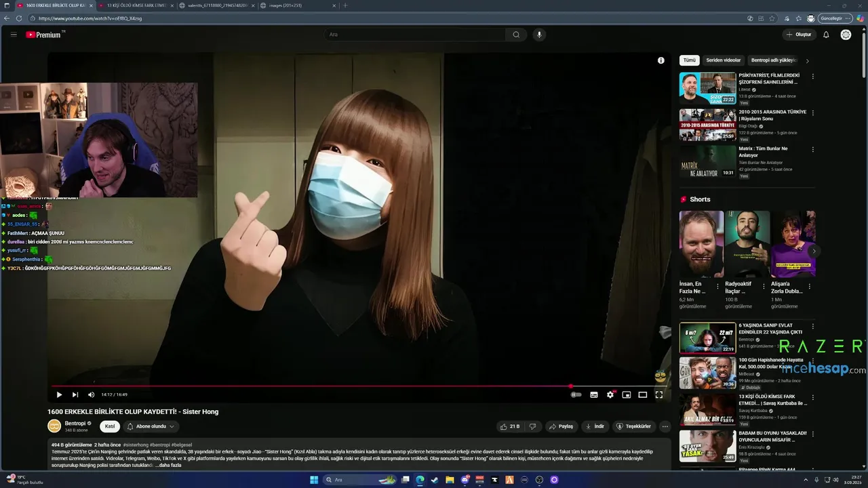This screenshot has height=488, width=868.
Task: Select the Seriden videolar chip
Action: click(x=724, y=60)
